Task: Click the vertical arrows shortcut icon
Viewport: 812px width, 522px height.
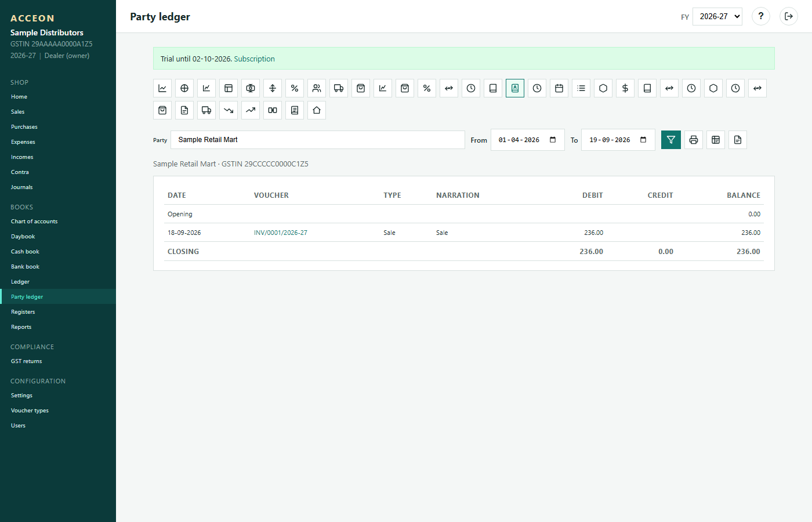Action: [x=273, y=88]
